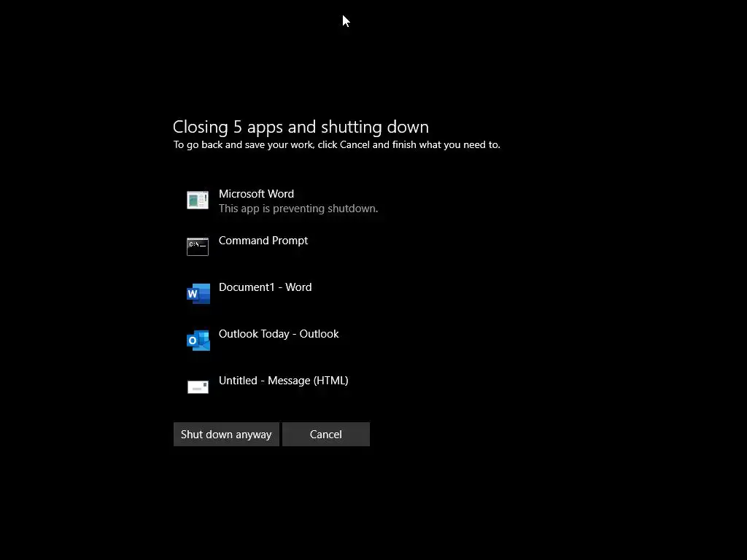Select the Microsoft Word app icon
Screen dimensions: 747x560
(198, 200)
